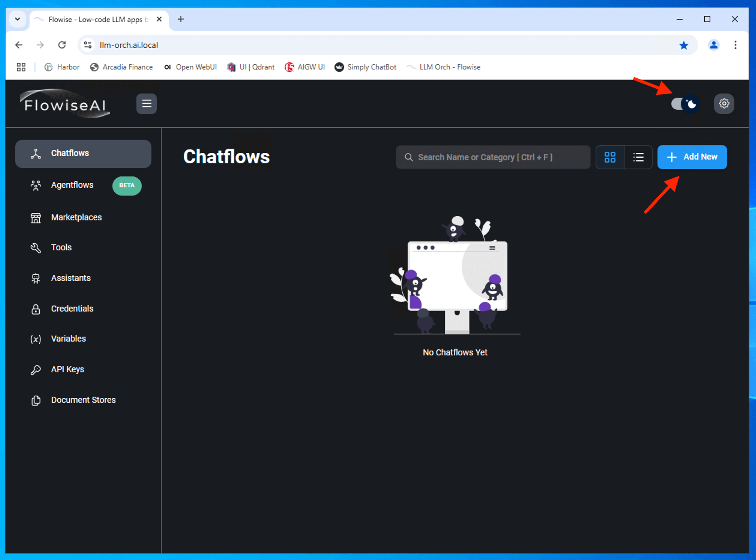The width and height of the screenshot is (756, 560).
Task: Open Assistants robot icon item
Action: click(x=36, y=278)
